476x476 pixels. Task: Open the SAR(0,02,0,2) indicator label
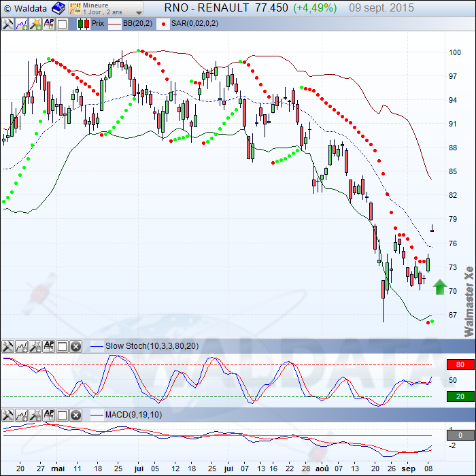194,23
